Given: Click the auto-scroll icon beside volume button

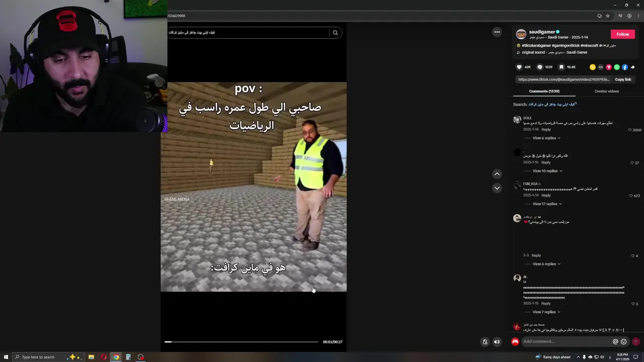Looking at the screenshot, I should 485,342.
